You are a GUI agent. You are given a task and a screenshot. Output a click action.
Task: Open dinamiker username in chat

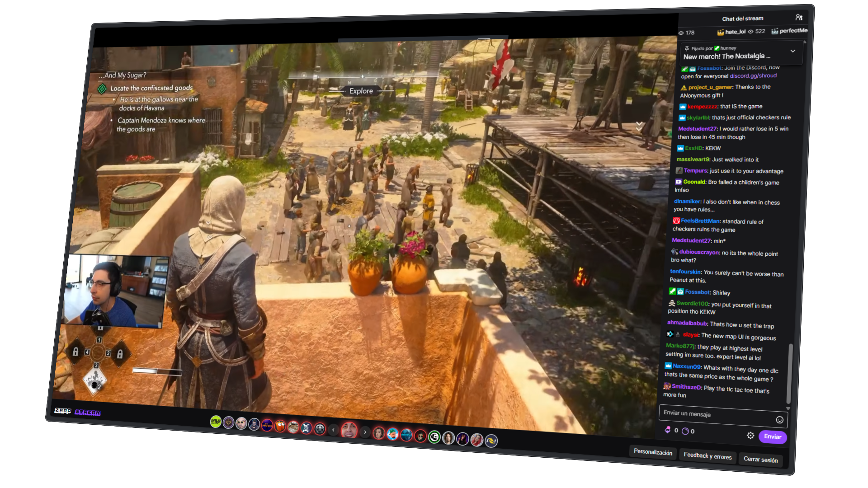687,202
